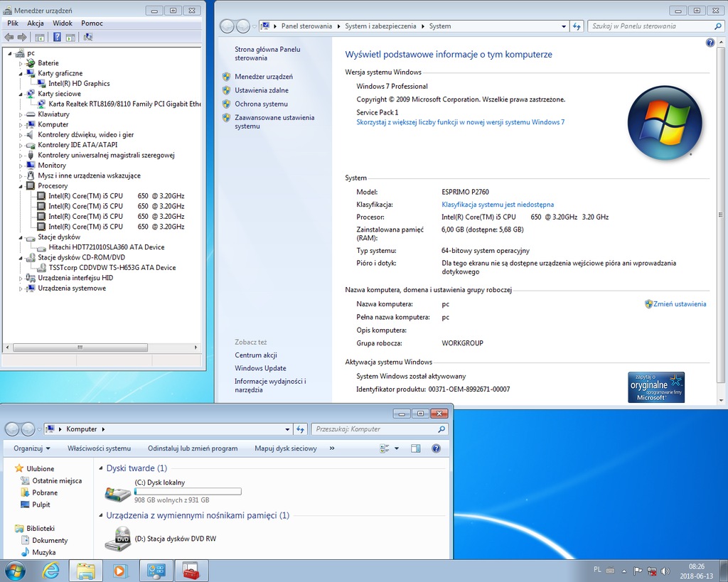Toggle the preview pane in Komputer window

[x=415, y=448]
